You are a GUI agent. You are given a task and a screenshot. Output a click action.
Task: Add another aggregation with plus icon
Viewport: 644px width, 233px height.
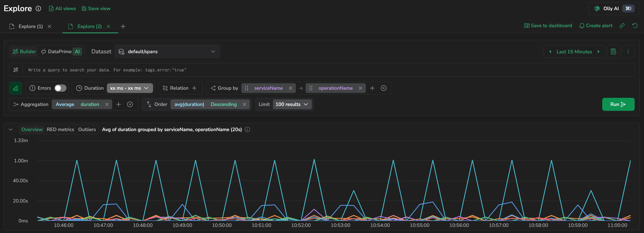pos(118,104)
